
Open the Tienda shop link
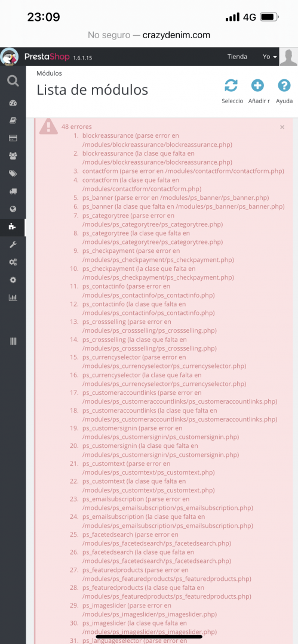click(237, 57)
